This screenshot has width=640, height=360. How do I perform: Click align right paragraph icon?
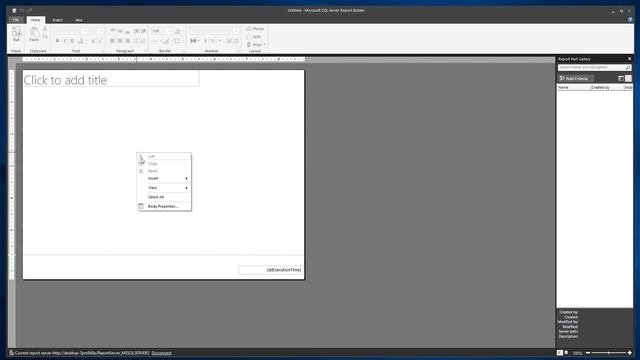128,41
